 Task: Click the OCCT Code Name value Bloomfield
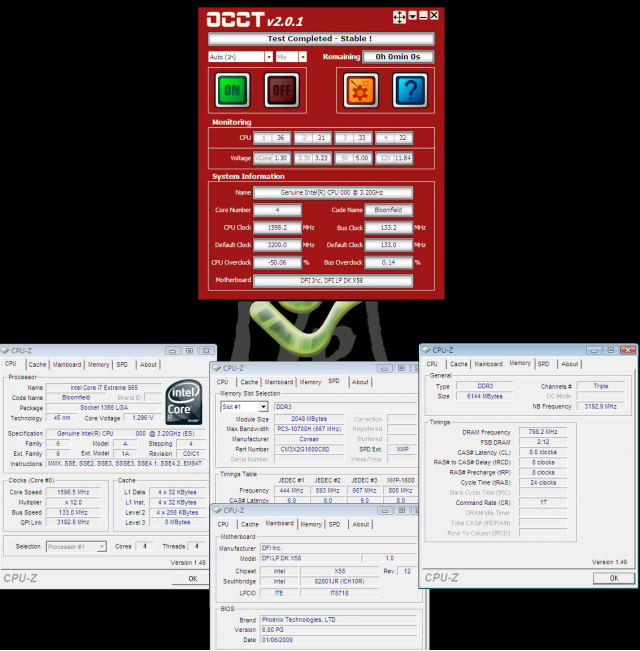pos(388,210)
